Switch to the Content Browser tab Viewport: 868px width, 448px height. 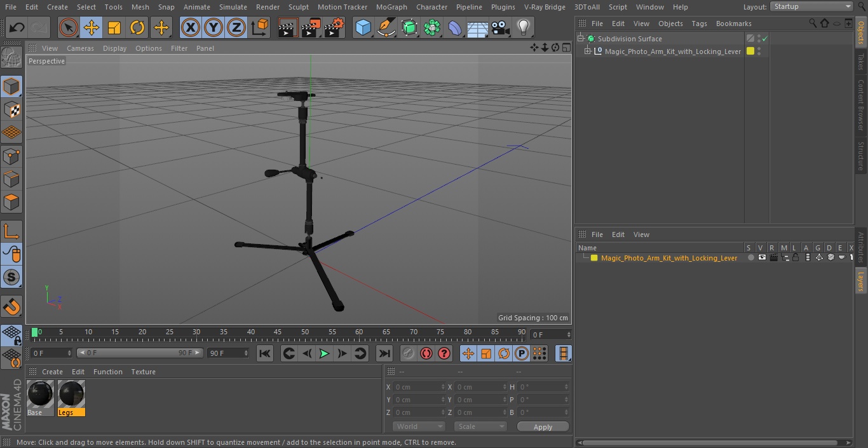point(861,105)
